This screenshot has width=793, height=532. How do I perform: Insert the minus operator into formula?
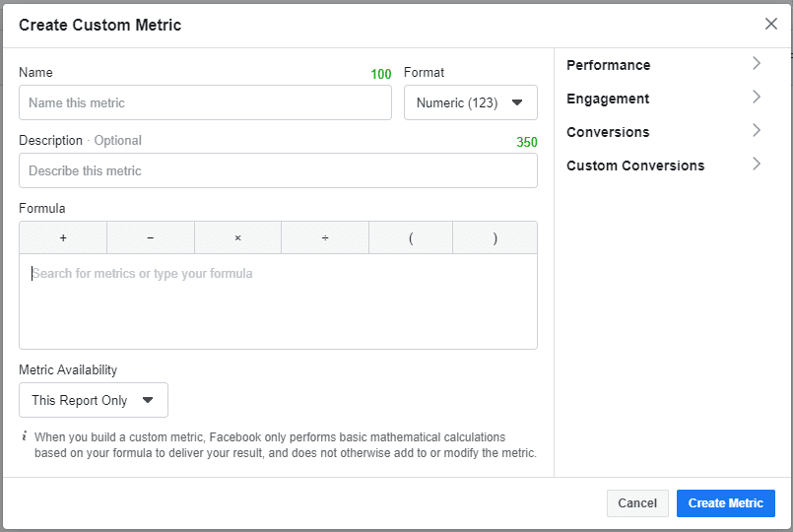pos(150,238)
